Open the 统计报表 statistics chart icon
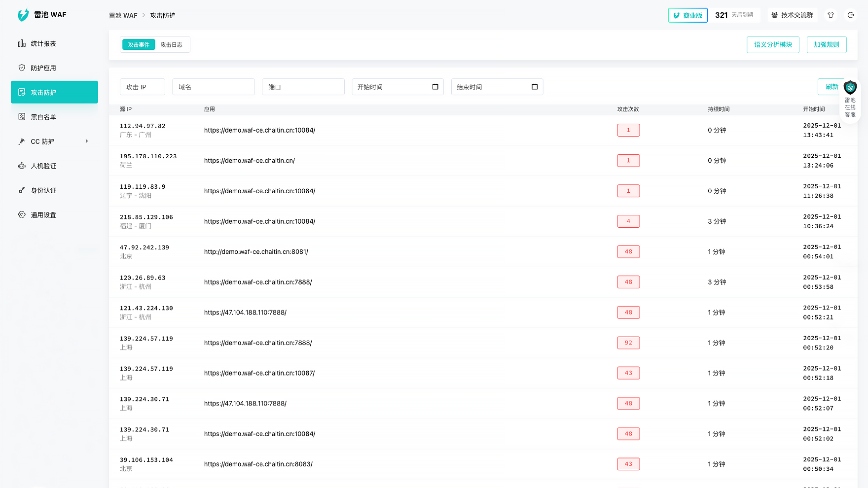The image size is (868, 488). (22, 43)
